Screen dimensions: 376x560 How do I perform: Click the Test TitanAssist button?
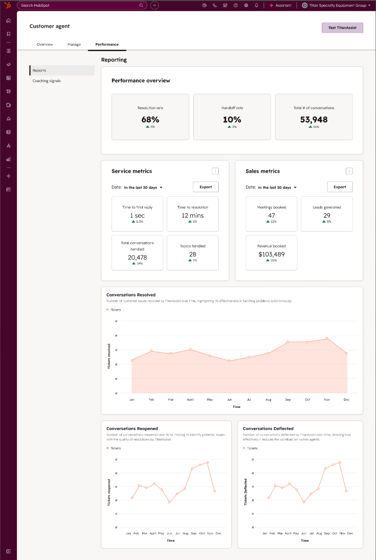point(342,28)
